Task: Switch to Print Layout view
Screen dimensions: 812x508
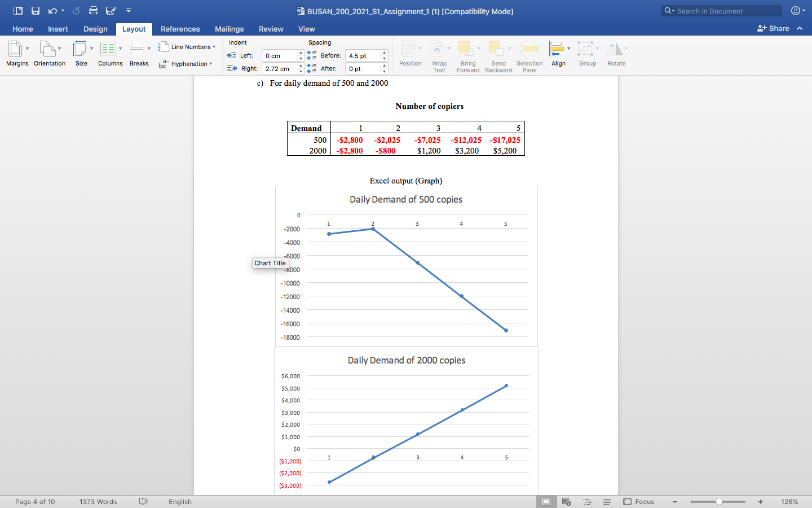Action: tap(546, 502)
